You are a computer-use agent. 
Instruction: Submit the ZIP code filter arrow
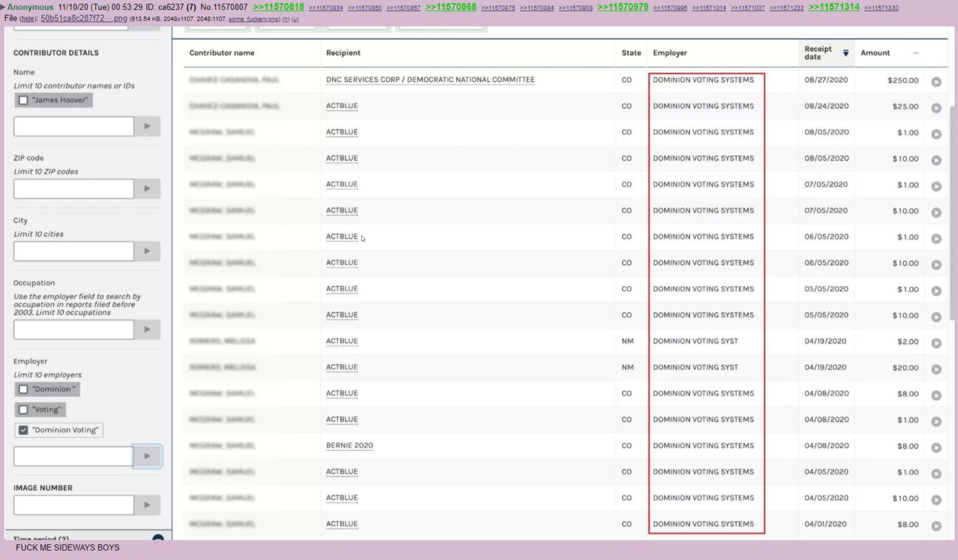click(147, 188)
